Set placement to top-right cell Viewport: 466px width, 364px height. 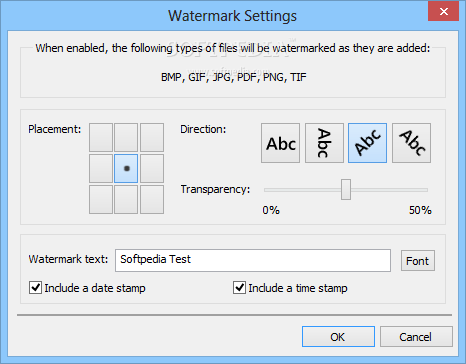click(x=152, y=137)
